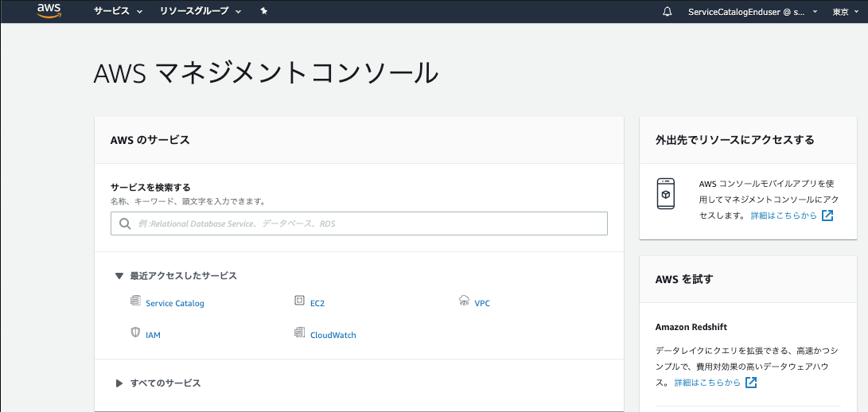Click the pin shortcut icon in navbar
This screenshot has height=412, width=868.
(x=264, y=10)
